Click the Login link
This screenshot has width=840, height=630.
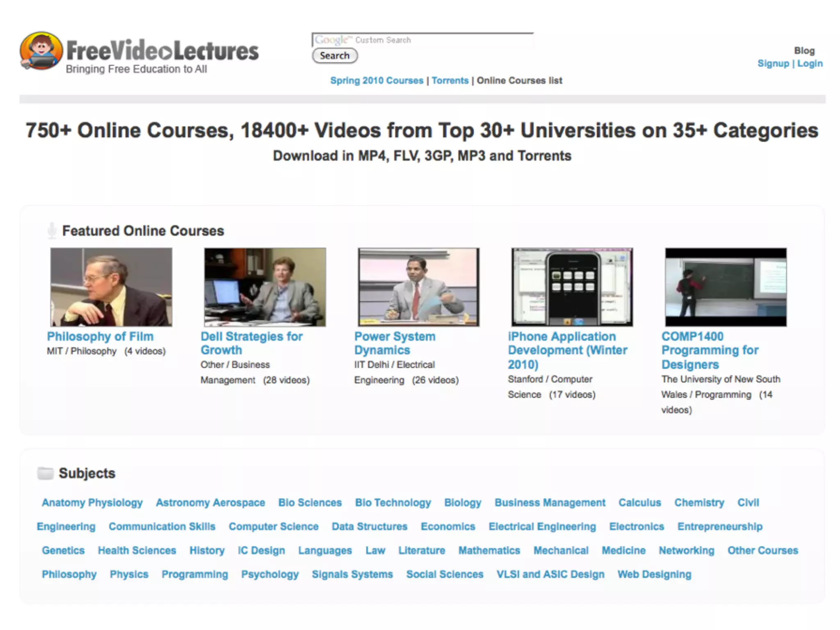(810, 64)
